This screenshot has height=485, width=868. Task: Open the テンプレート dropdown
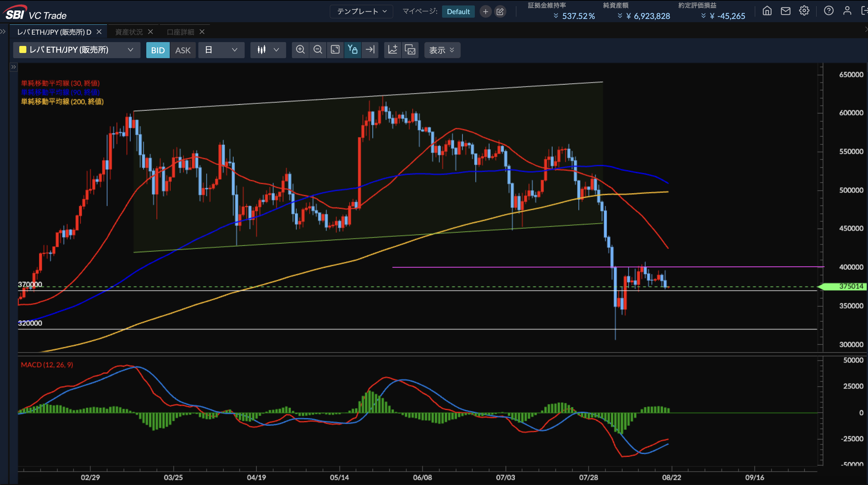click(362, 12)
